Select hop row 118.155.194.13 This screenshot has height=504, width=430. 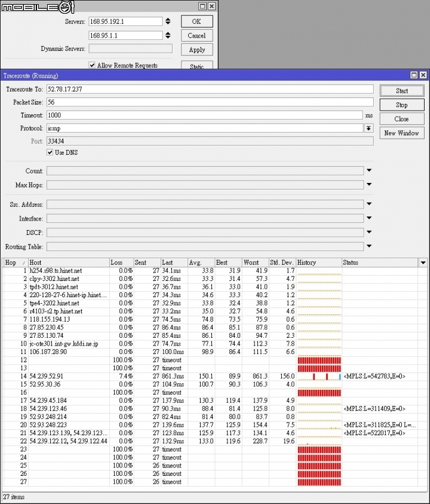(x=210, y=319)
